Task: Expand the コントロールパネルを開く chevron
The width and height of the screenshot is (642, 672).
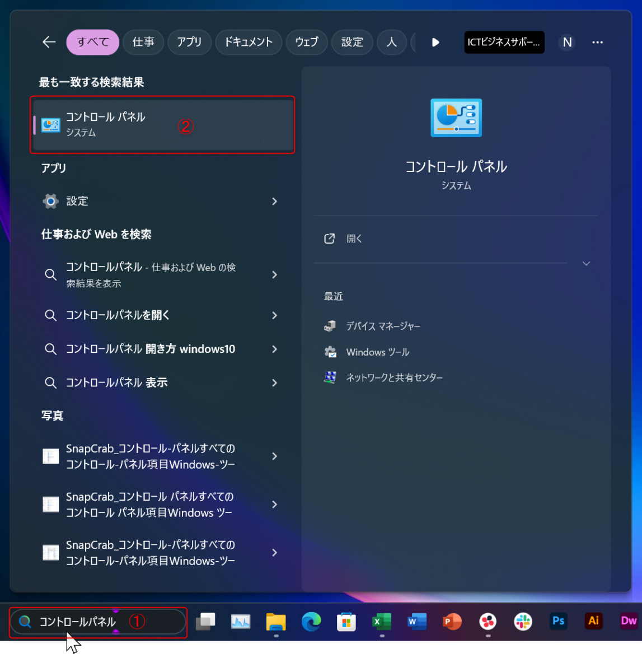Action: coord(275,315)
